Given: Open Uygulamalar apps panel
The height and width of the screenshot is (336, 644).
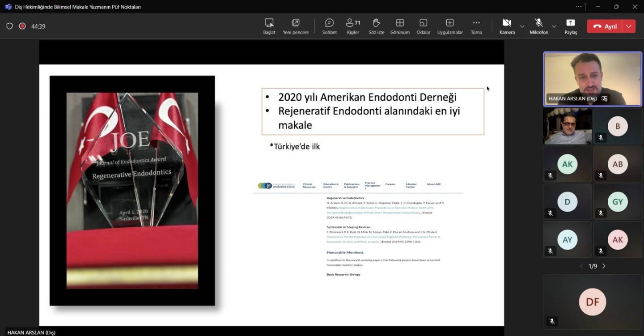Looking at the screenshot, I should click(x=450, y=26).
